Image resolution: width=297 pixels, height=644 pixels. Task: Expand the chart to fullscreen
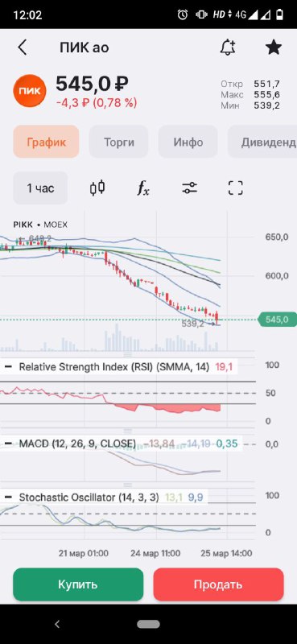[x=235, y=188]
